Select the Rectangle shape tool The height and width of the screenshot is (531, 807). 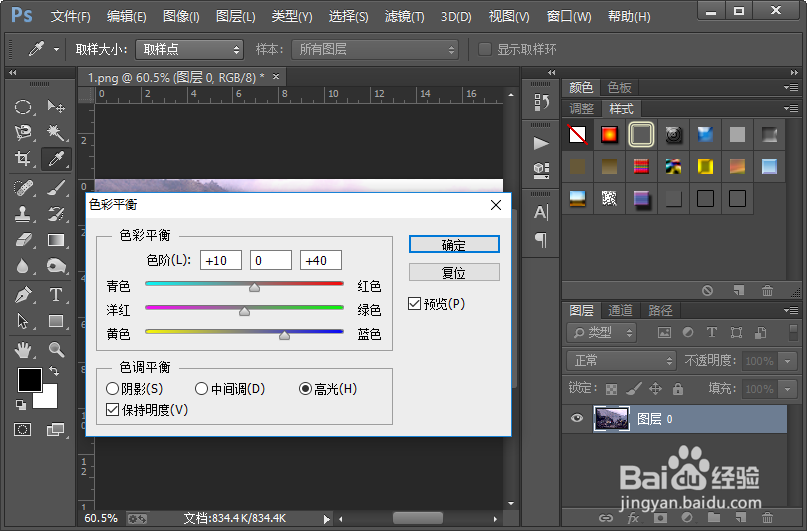56,321
